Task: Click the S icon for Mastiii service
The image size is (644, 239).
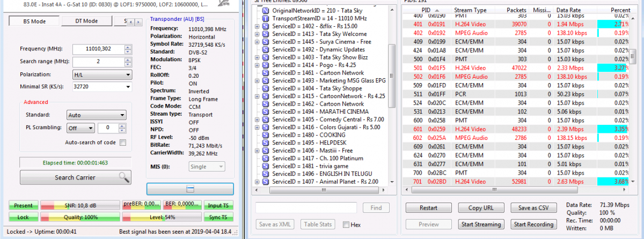Action: coord(265,151)
